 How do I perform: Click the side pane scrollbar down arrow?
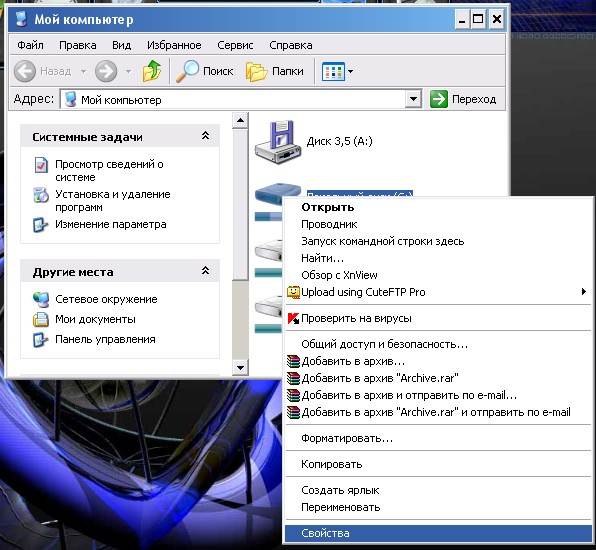click(240, 368)
